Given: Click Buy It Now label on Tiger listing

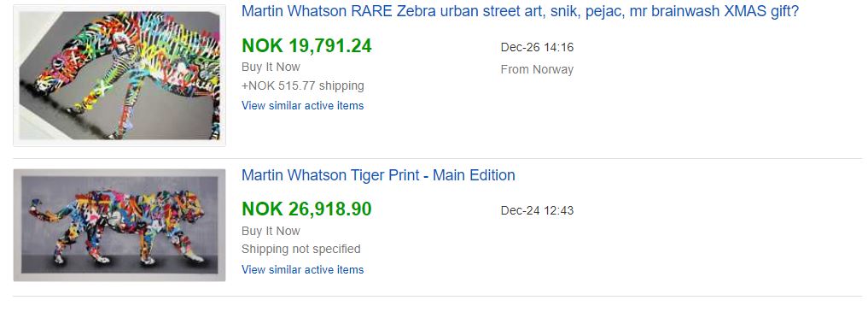Looking at the screenshot, I should coord(271,231).
